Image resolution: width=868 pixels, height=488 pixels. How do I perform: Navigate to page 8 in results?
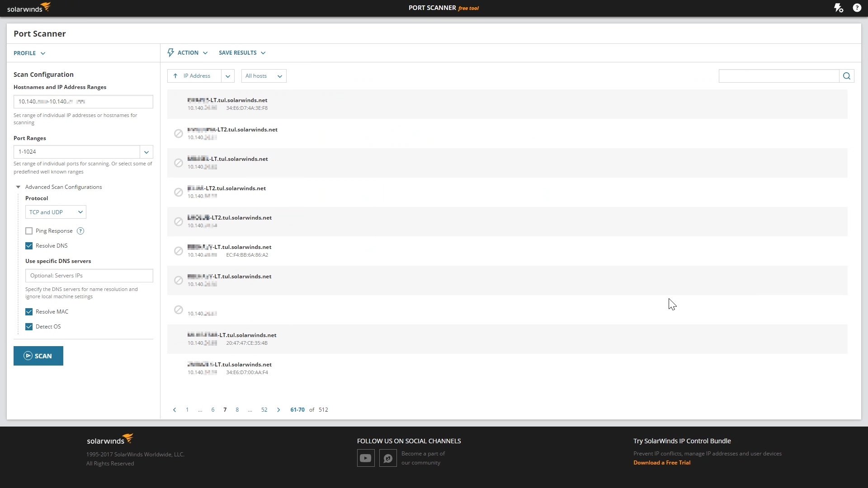click(237, 409)
